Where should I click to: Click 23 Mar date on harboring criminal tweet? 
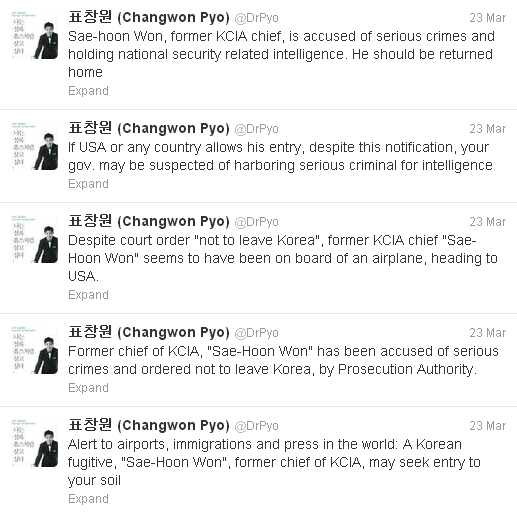[x=488, y=129]
